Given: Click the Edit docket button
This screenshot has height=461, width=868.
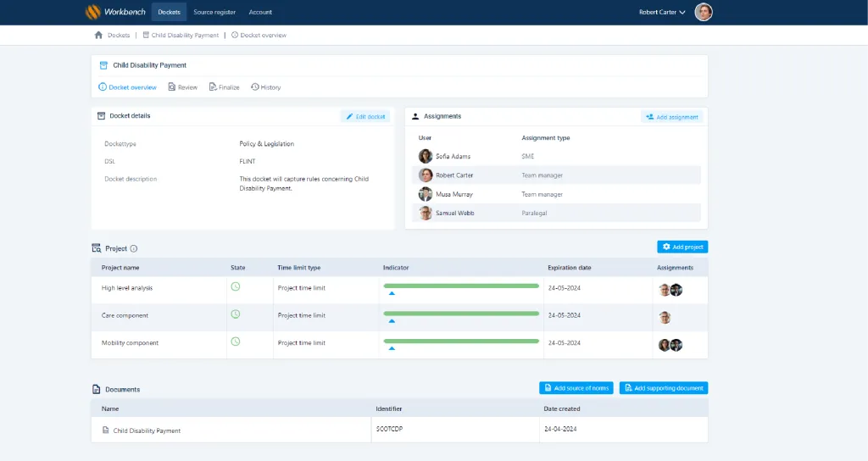Looking at the screenshot, I should 365,116.
